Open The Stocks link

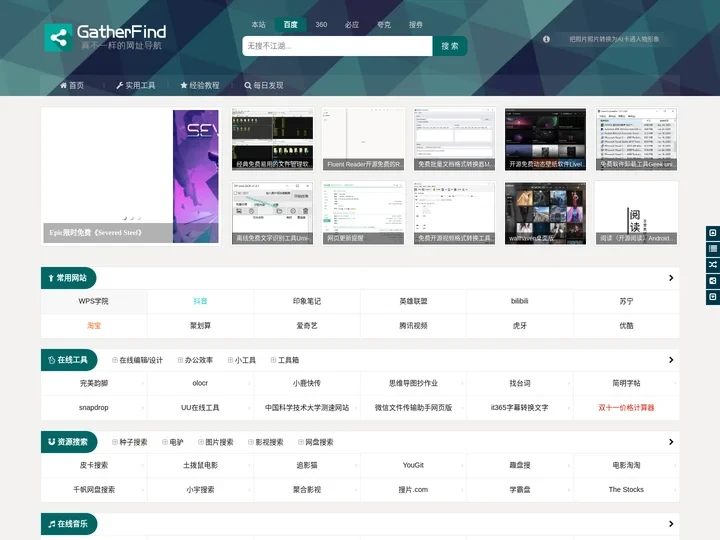[x=626, y=489]
